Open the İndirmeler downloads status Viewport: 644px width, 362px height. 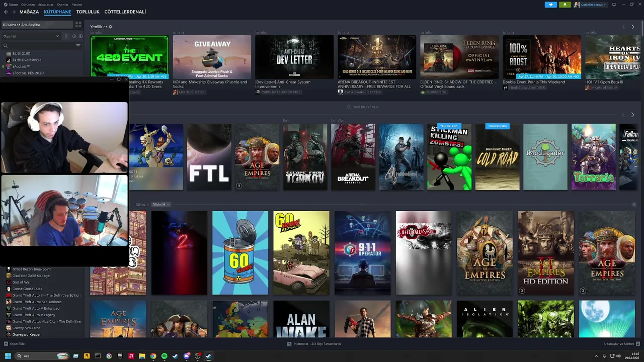pos(314,344)
